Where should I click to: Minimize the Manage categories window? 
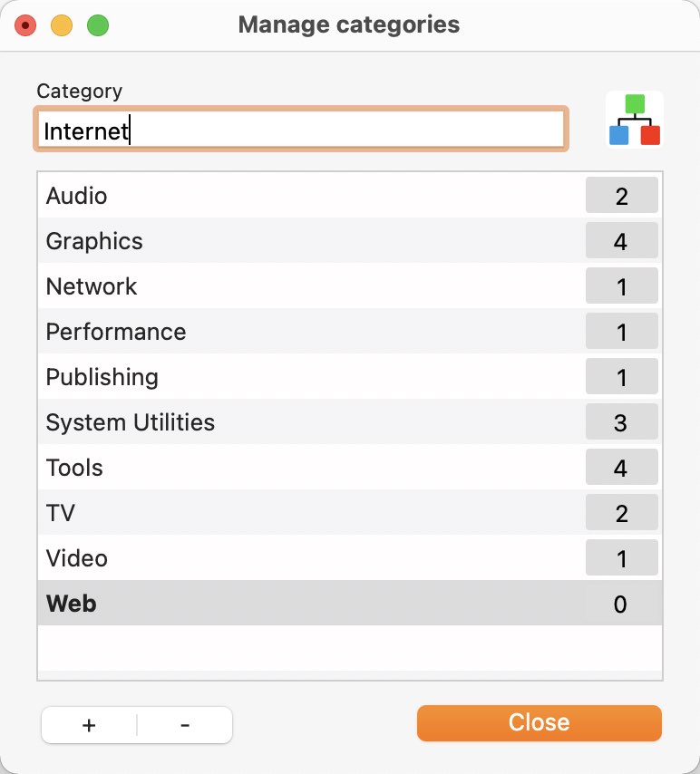(x=62, y=25)
